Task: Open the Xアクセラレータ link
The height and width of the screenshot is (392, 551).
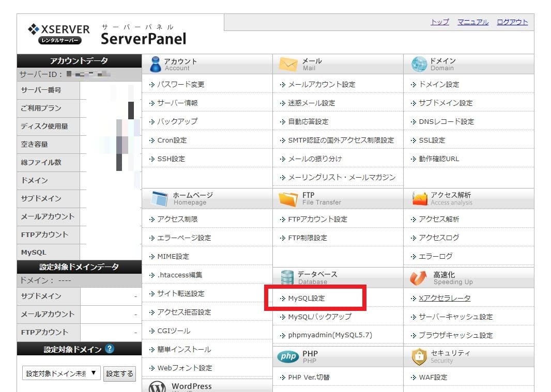Action: pyautogui.click(x=444, y=298)
